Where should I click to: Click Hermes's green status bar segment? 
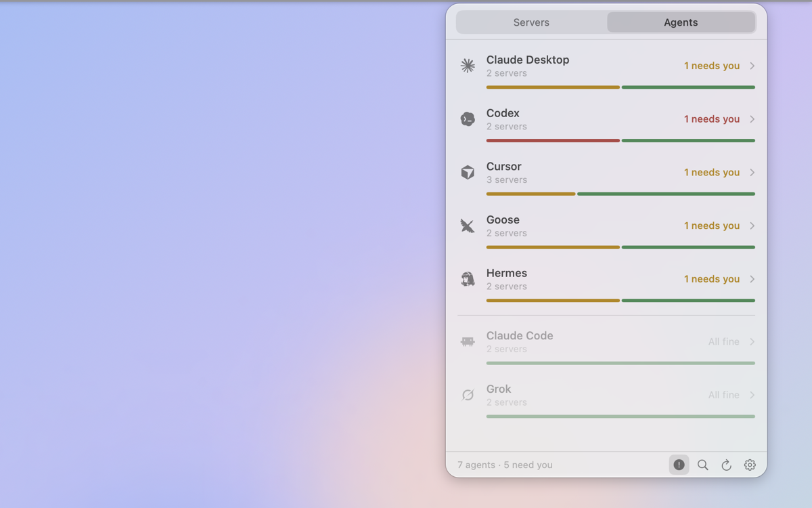688,301
